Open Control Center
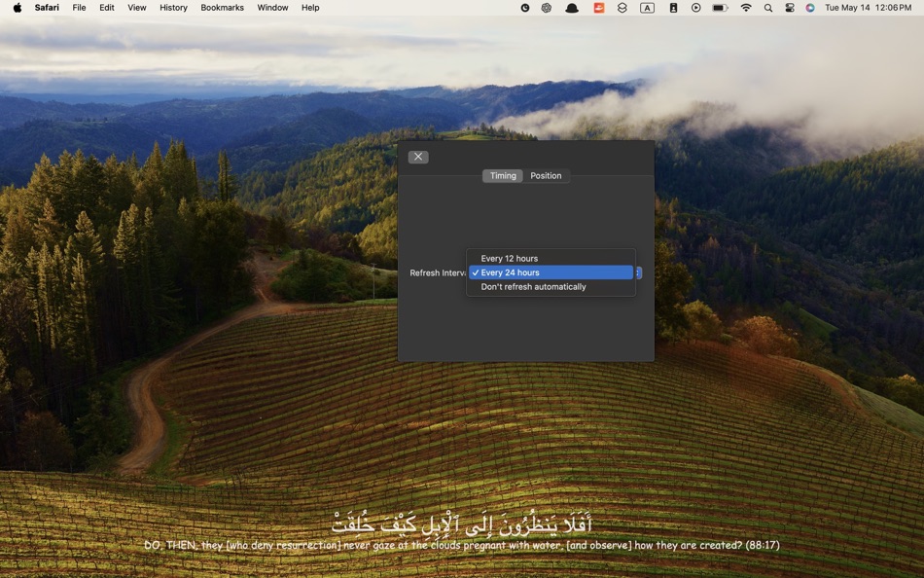The width and height of the screenshot is (924, 578). point(790,8)
